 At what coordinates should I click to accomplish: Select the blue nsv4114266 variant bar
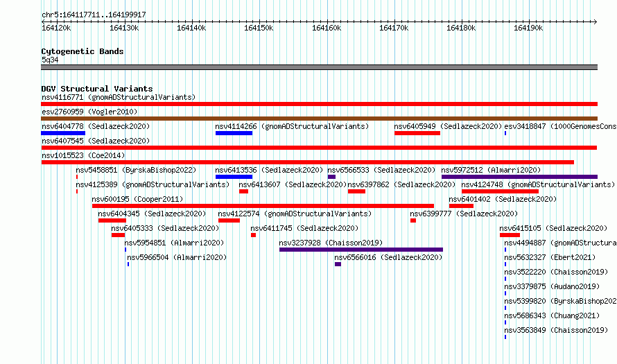(234, 133)
